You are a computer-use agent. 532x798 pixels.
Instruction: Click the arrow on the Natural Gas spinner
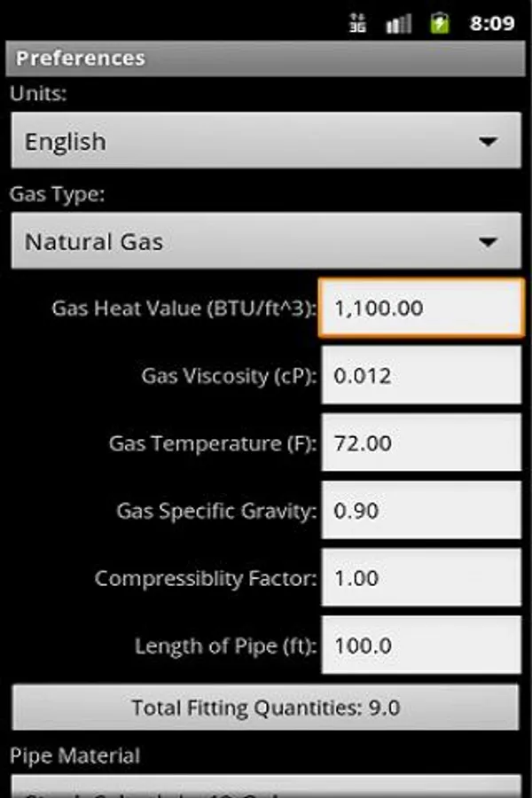point(488,242)
